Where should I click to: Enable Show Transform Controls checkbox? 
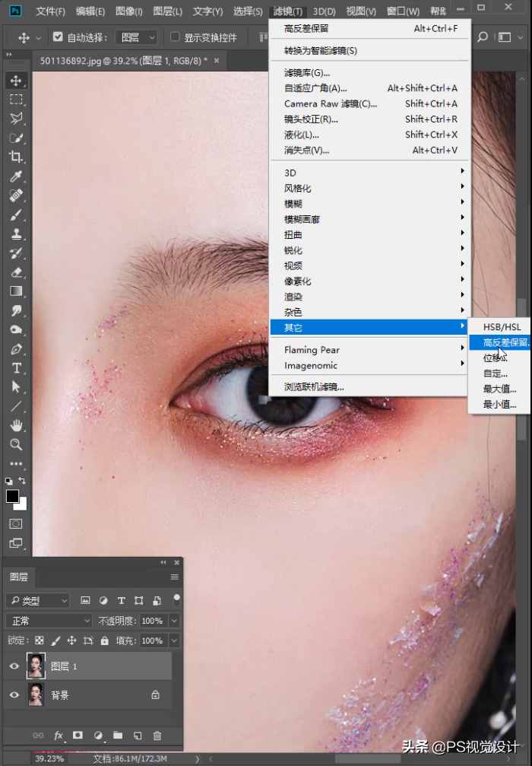175,37
